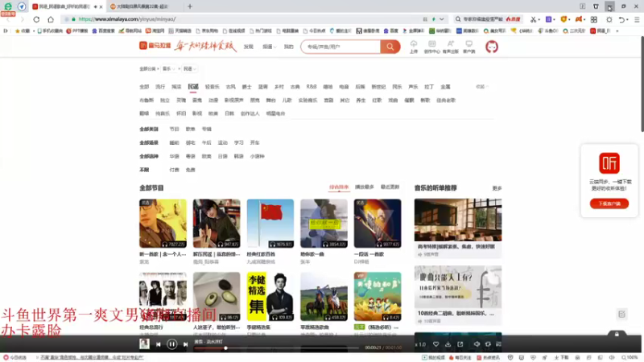Expand the 音乐 breadcrumb dropdown
The height and width of the screenshot is (362, 644).
point(168,68)
